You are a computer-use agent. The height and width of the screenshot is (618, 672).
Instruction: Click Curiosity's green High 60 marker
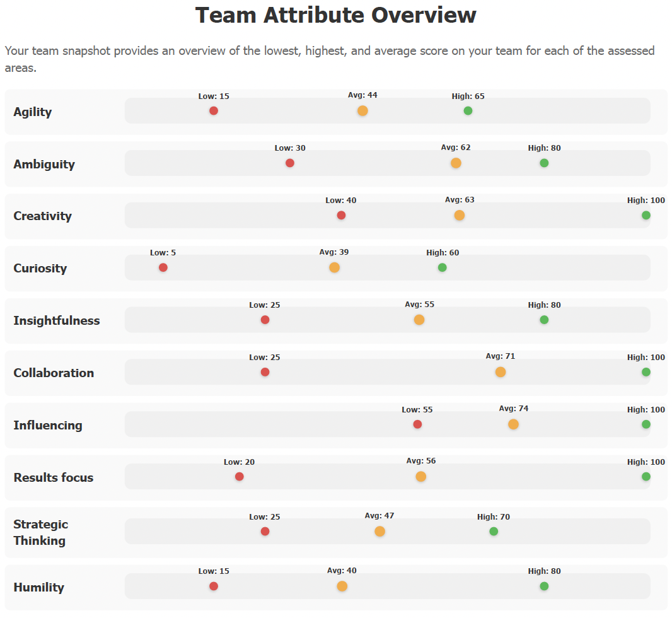[443, 267]
